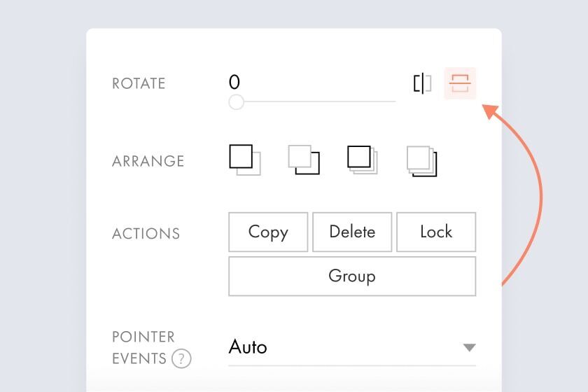Image resolution: width=588 pixels, height=392 pixels.
Task: Click the ACTIONS label
Action: tap(146, 234)
